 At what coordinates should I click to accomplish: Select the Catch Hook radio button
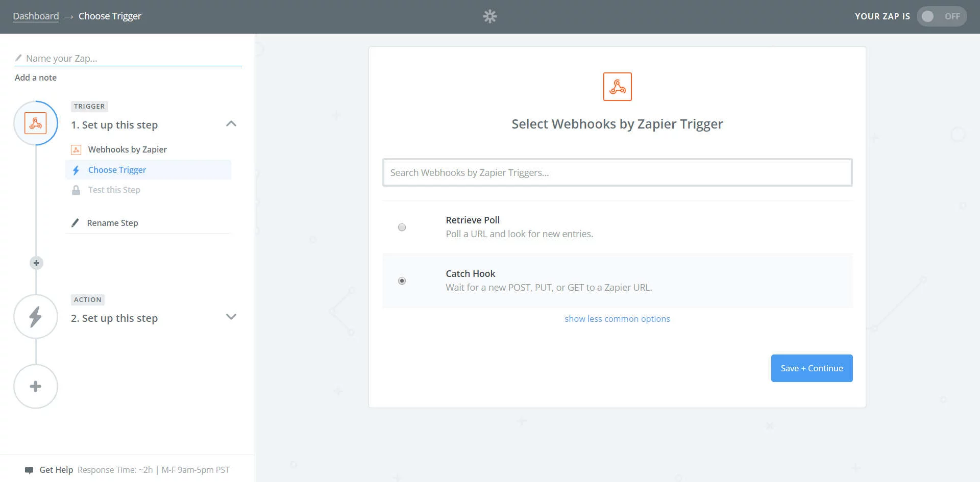pos(402,281)
